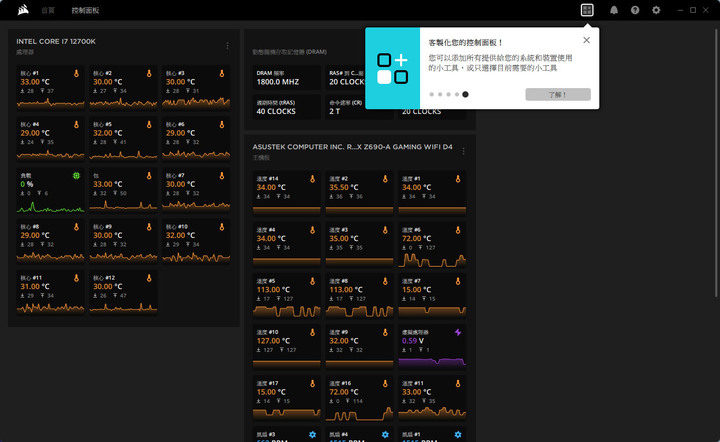Click the fan icon on 風扇 #4 tile
Image resolution: width=720 pixels, height=442 pixels.
point(385,435)
